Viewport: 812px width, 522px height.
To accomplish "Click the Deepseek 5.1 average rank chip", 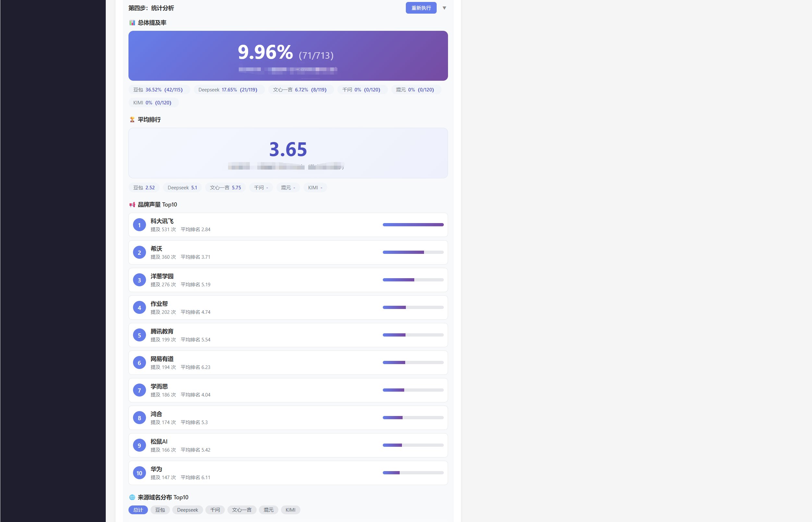I will tap(182, 188).
